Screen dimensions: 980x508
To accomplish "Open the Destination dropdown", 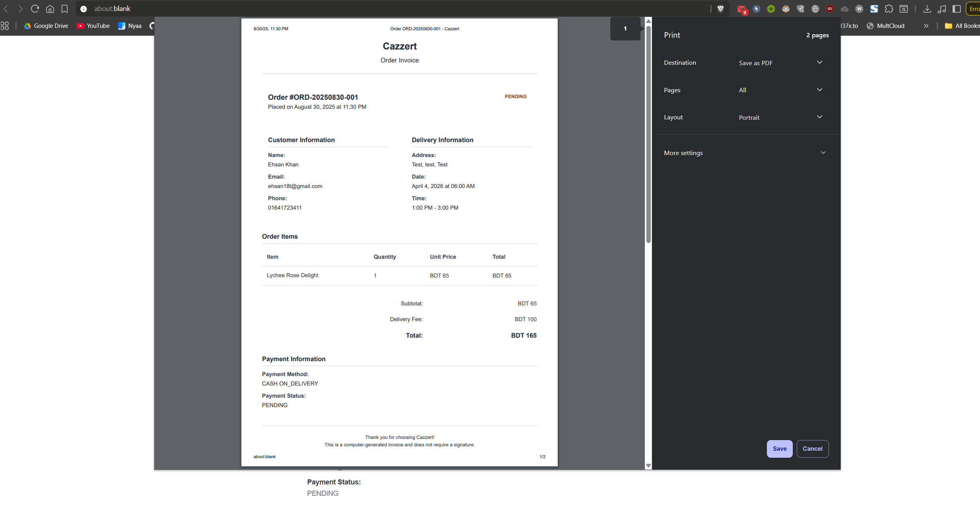I will pos(781,62).
